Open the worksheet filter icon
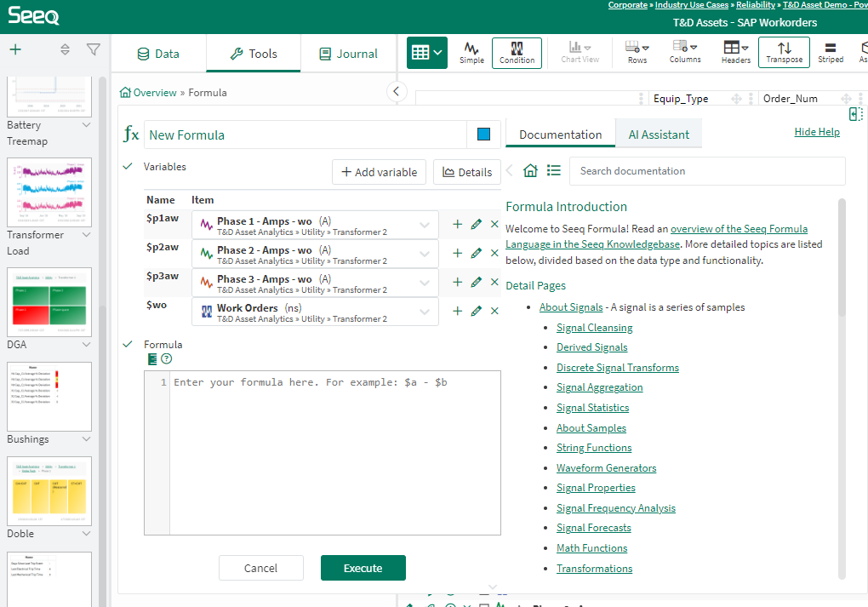 [94, 50]
